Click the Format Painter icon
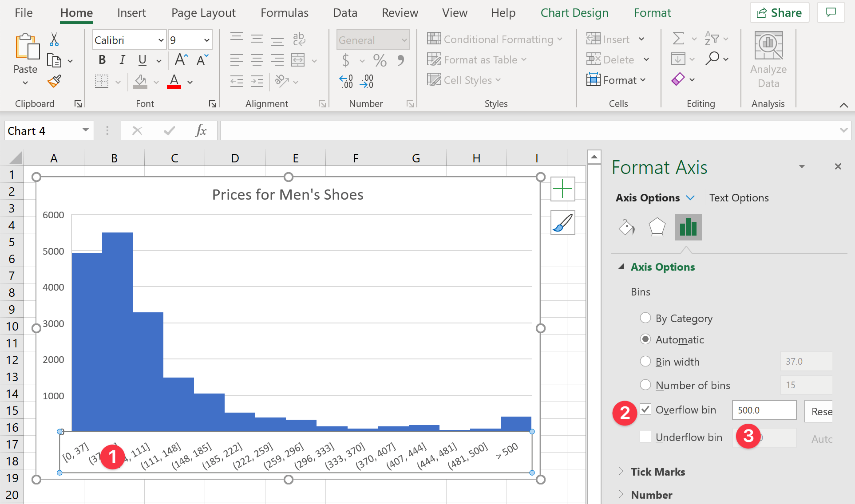The height and width of the screenshot is (504, 855). (54, 82)
